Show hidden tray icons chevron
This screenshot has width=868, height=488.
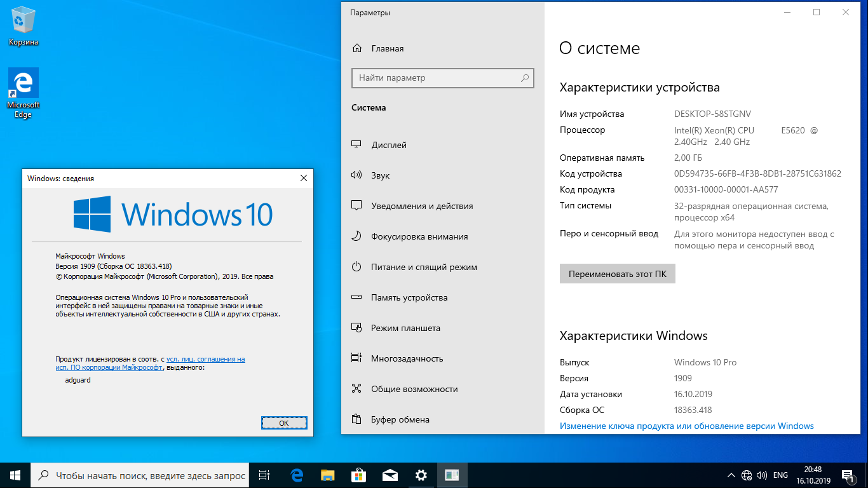pos(731,475)
